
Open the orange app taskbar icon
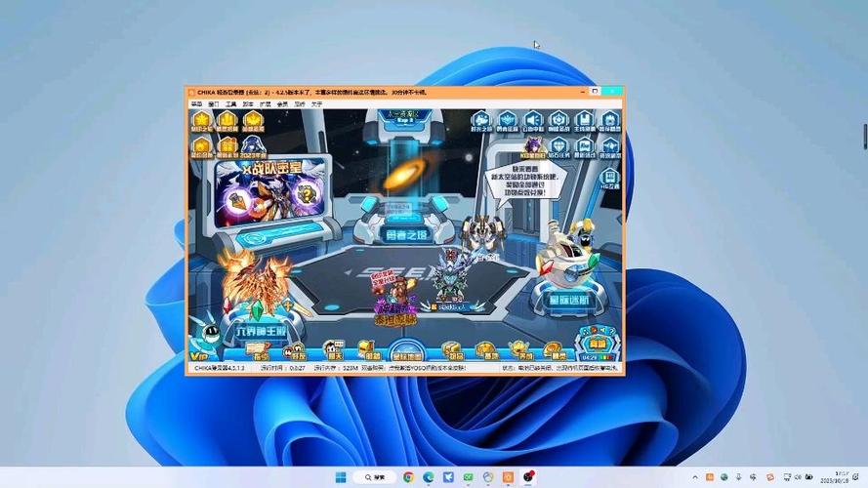[508, 477]
